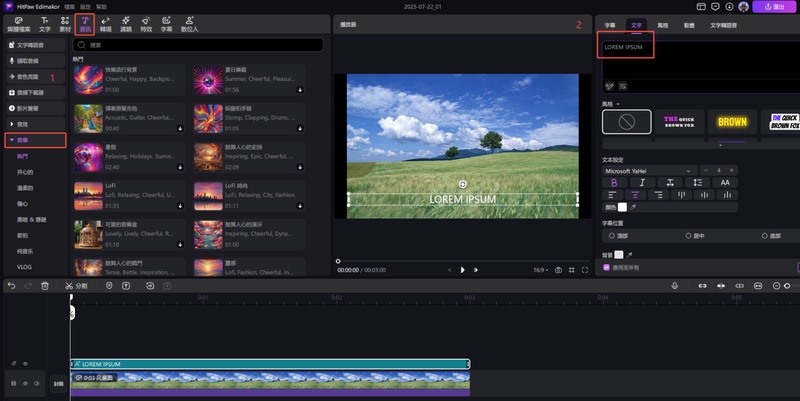Add a marker with the shield-shaped icon
Screen dimensions: 800x401
(109, 286)
